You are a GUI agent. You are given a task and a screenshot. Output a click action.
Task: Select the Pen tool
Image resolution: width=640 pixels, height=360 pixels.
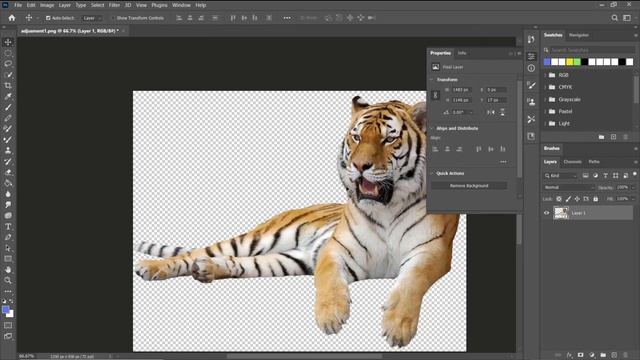tap(8, 237)
